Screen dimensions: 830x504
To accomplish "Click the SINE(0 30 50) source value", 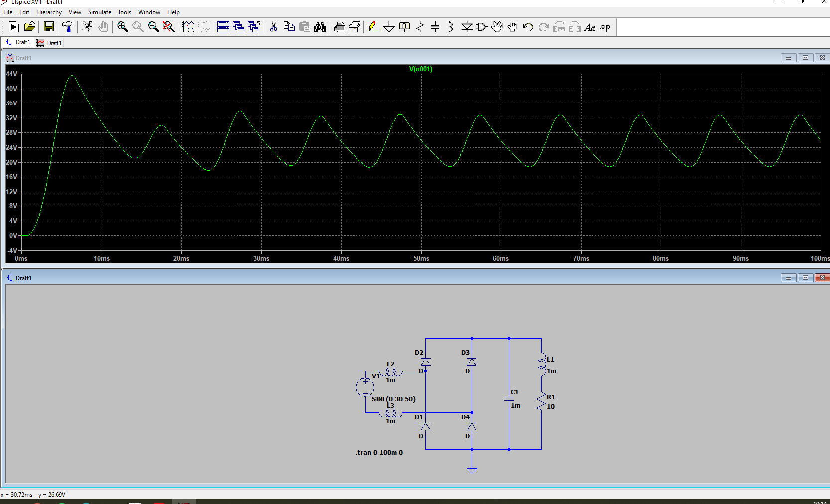I will click(393, 399).
